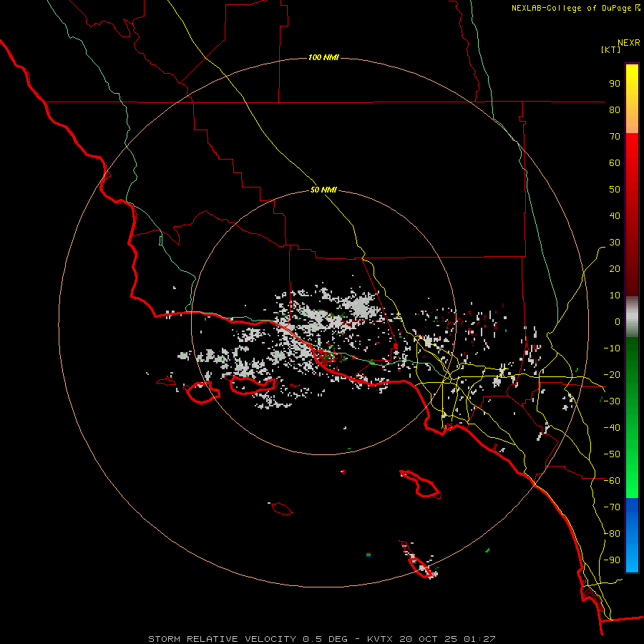Click the San Nicolas Island outline
The height and width of the screenshot is (644, 644).
pos(282,509)
